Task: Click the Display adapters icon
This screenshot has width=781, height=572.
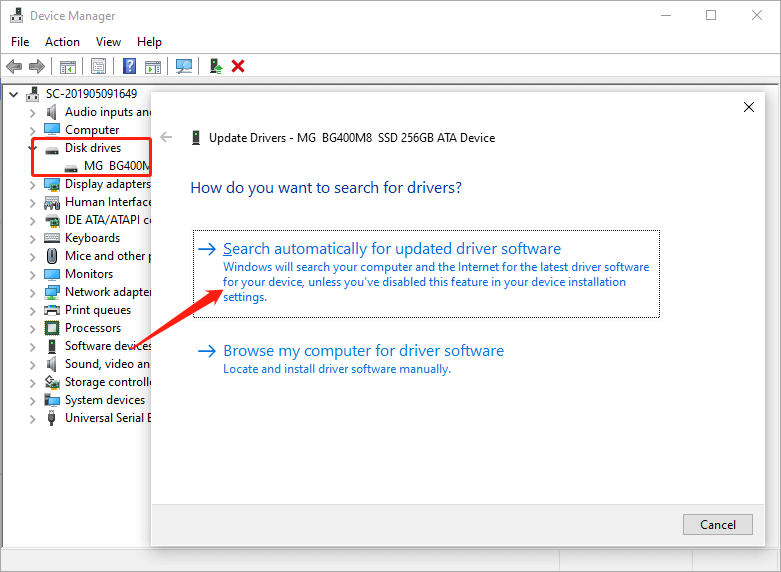Action: coord(52,184)
